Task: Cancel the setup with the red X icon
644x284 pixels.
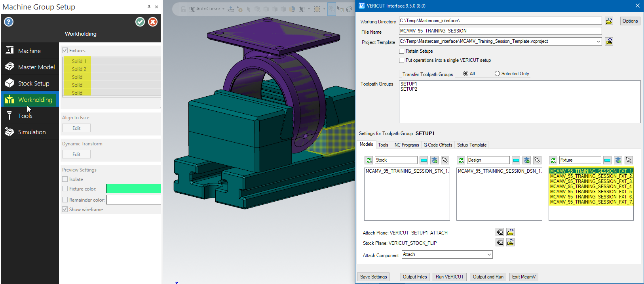Action: [153, 22]
